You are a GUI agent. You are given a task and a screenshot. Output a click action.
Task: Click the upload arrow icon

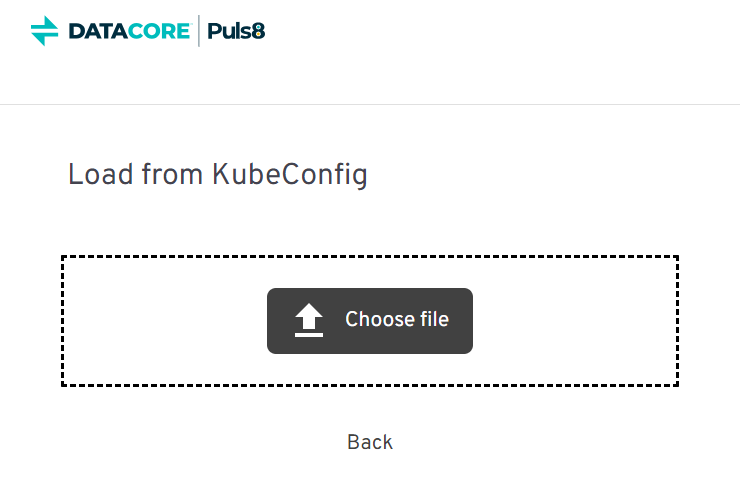(309, 320)
